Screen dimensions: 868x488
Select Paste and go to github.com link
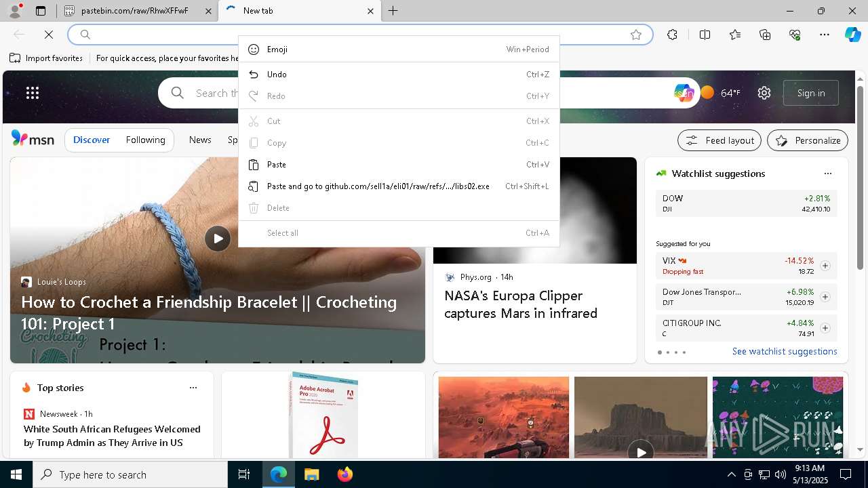click(x=399, y=186)
